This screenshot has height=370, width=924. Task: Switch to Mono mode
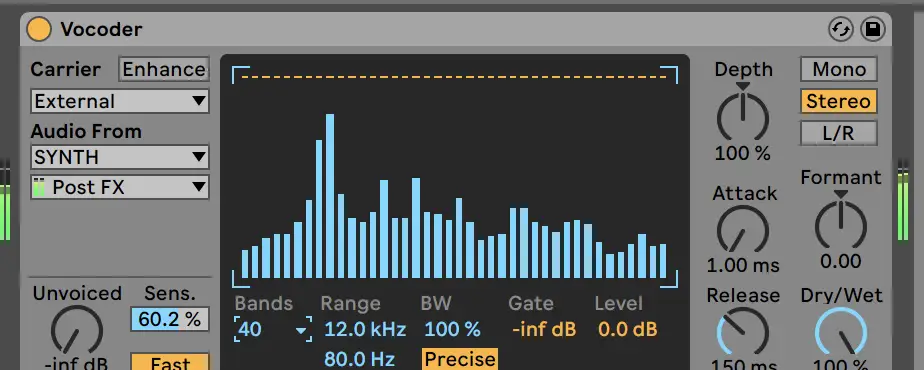839,70
